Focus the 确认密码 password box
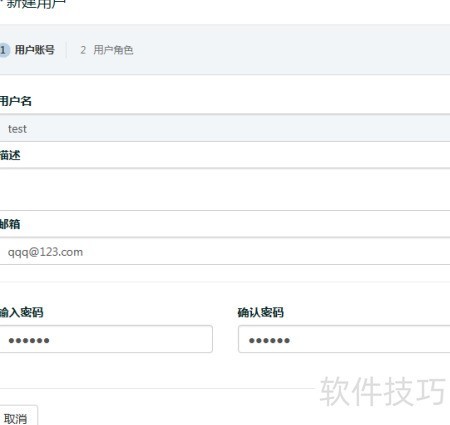Viewport: 450px width, 425px height. pos(344,339)
